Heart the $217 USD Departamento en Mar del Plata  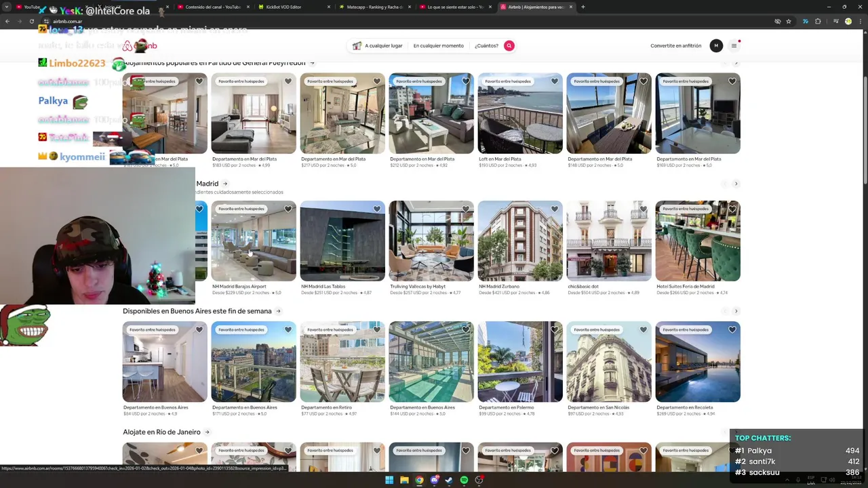pyautogui.click(x=377, y=81)
